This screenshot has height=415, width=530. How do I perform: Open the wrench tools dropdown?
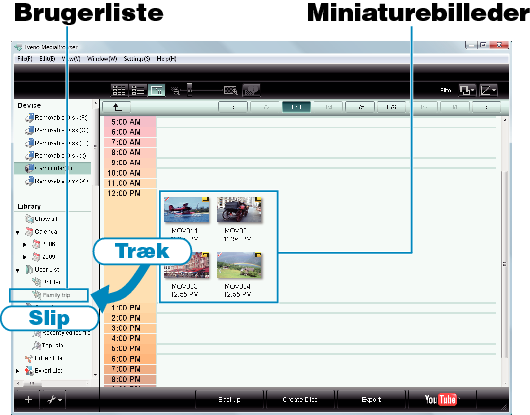point(54,400)
